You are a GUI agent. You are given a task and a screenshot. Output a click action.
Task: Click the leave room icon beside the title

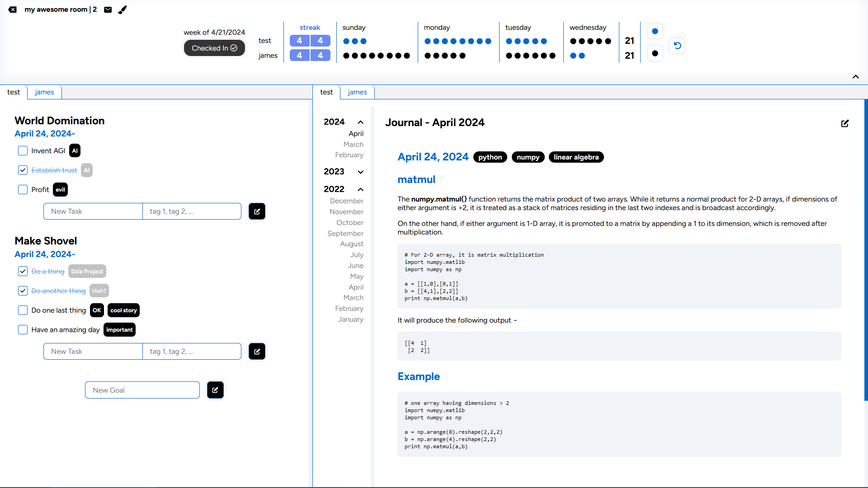13,9
